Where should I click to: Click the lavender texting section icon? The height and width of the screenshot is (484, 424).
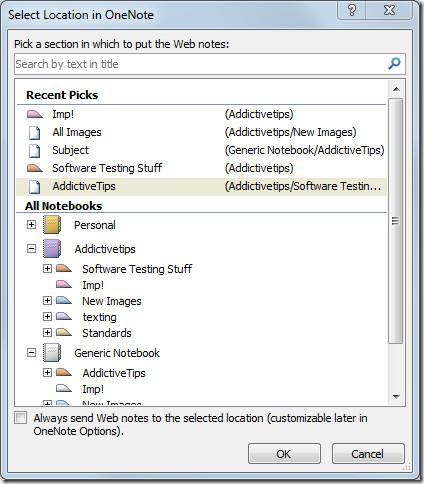pyautogui.click(x=64, y=316)
